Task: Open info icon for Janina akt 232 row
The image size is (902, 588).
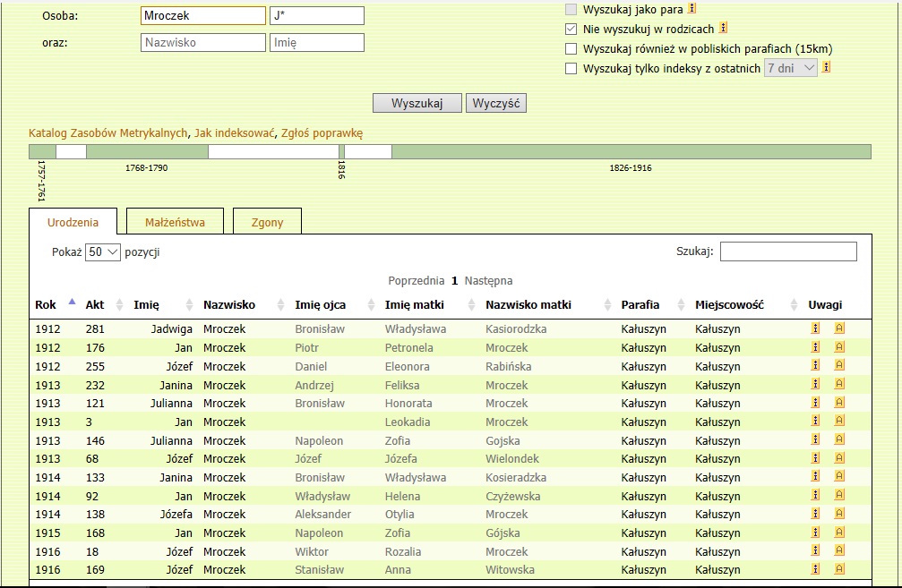Action: pyautogui.click(x=816, y=385)
